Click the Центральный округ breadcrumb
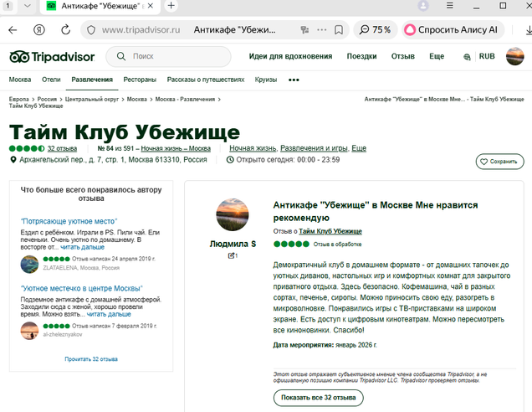Viewport: 532px width, 412px height. [92, 99]
